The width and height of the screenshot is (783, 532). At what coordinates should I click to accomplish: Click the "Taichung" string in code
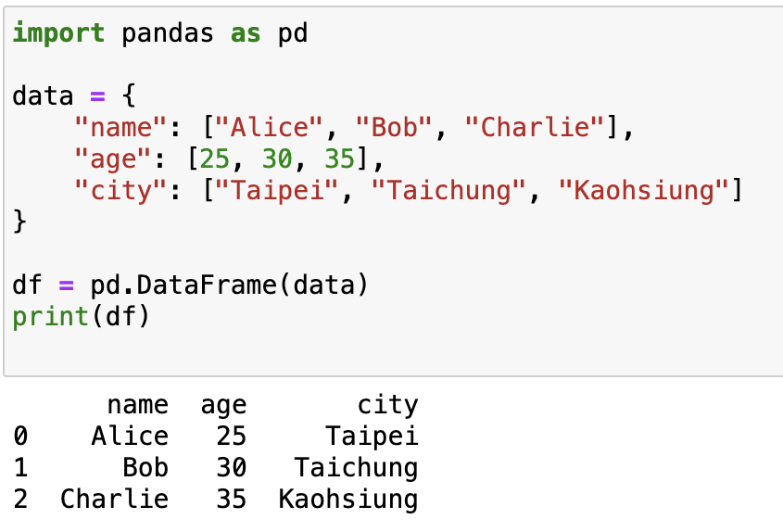point(448,191)
